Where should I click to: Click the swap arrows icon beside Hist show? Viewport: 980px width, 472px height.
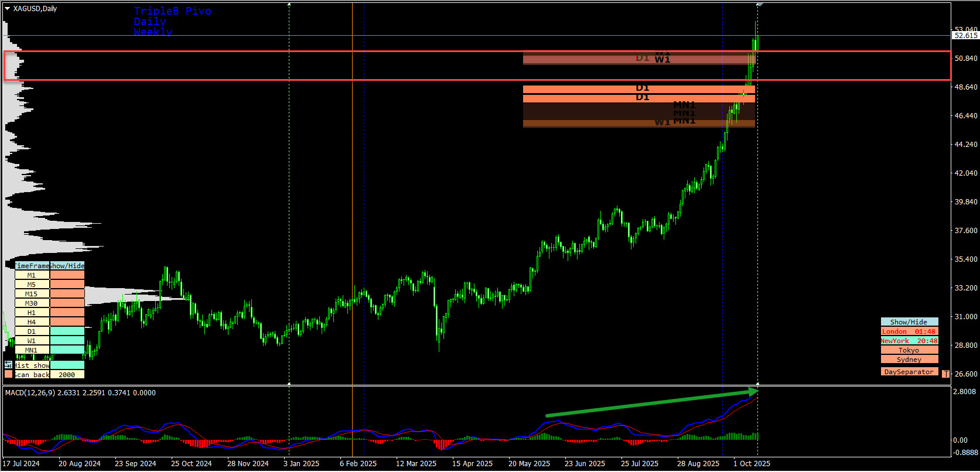point(8,365)
